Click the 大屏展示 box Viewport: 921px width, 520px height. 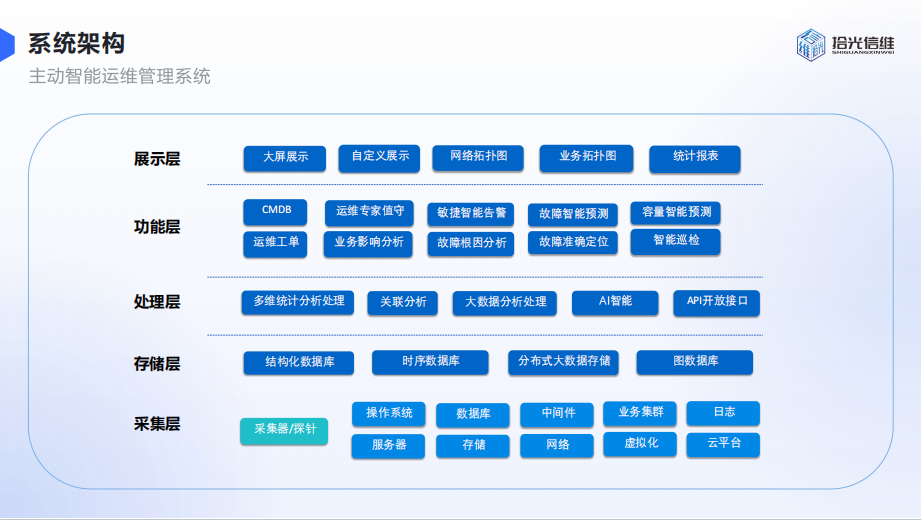pyautogui.click(x=285, y=158)
